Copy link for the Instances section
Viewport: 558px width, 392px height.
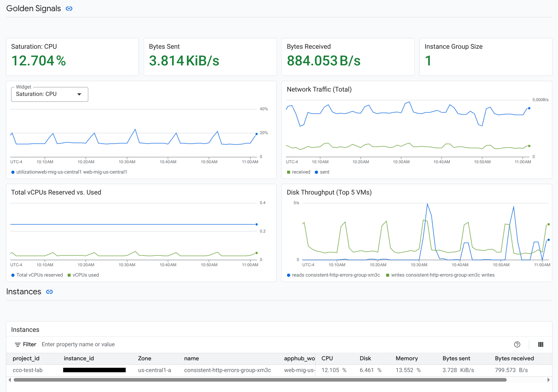49,291
